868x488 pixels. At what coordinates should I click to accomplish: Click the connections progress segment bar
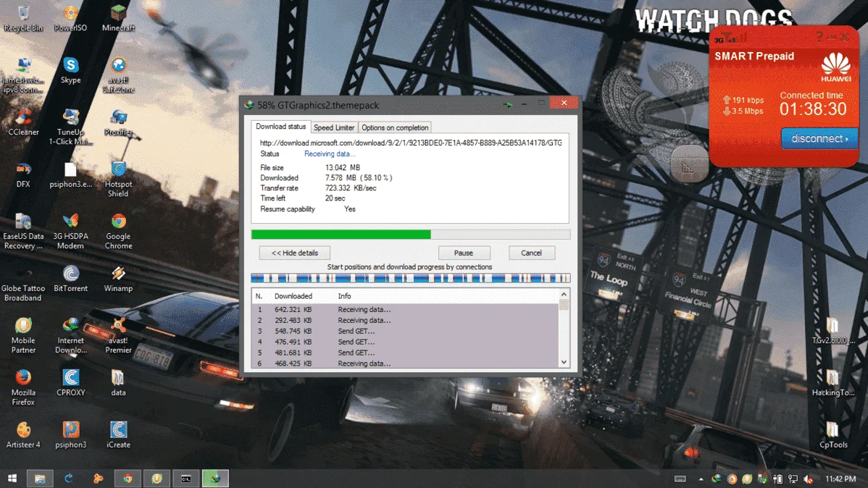tap(410, 278)
